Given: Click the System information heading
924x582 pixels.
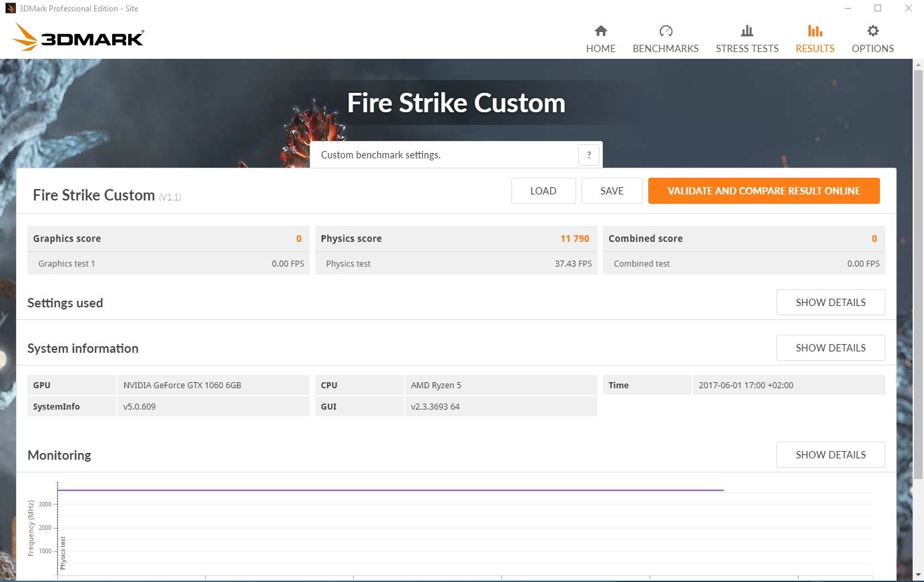Looking at the screenshot, I should [83, 349].
